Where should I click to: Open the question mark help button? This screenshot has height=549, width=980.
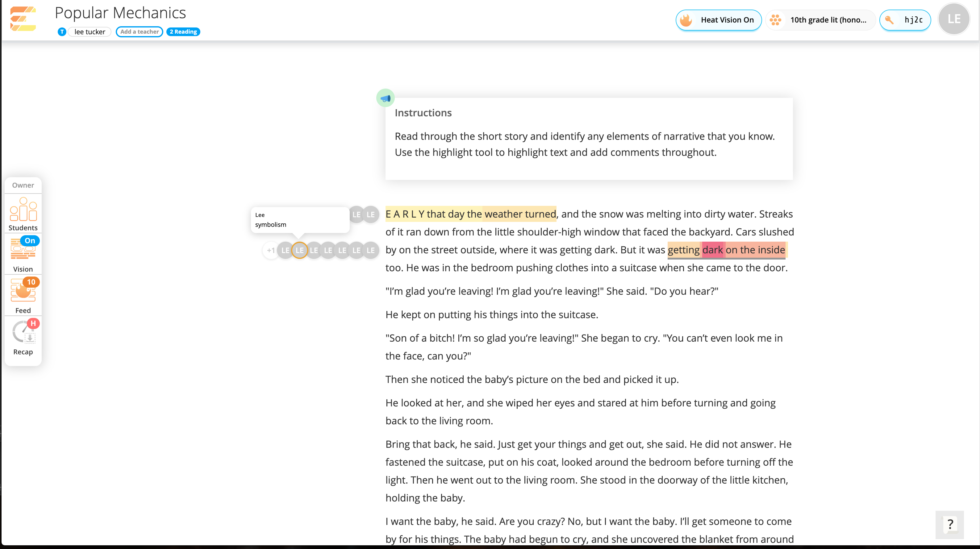click(x=949, y=524)
